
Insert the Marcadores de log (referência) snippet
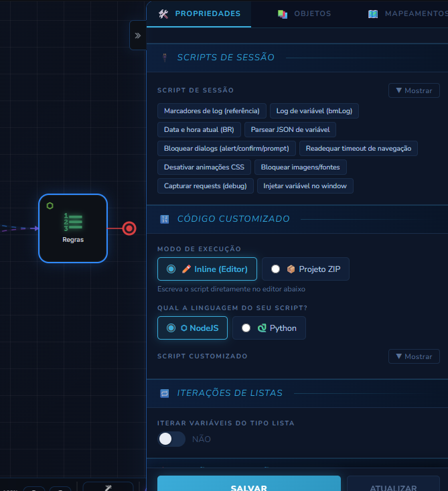click(x=212, y=111)
